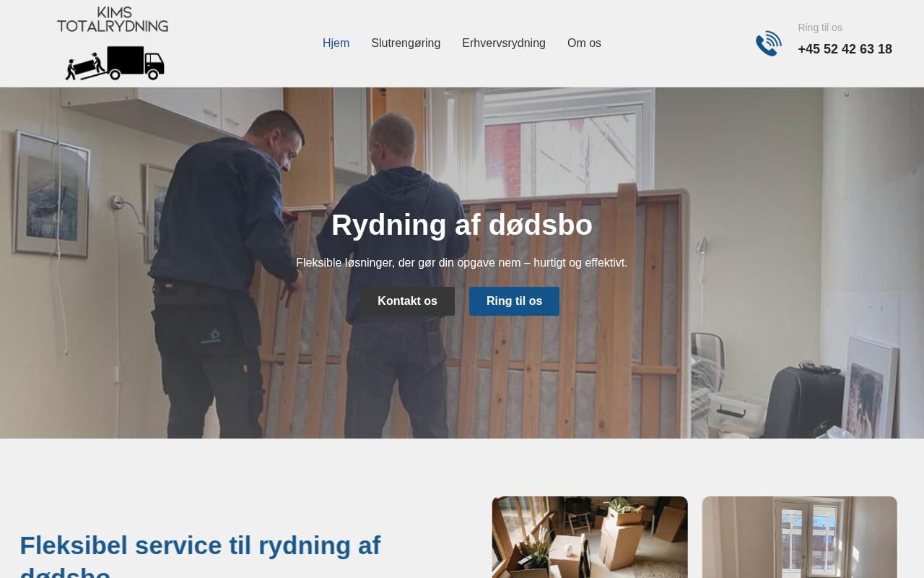Open the Erhvervsrydning menu item
This screenshot has height=578, width=924.
tap(504, 43)
